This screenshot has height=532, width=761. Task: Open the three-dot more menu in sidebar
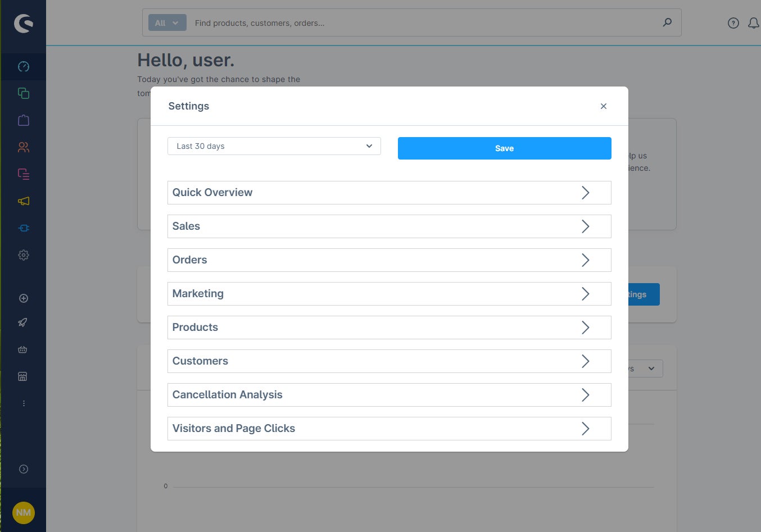24,403
